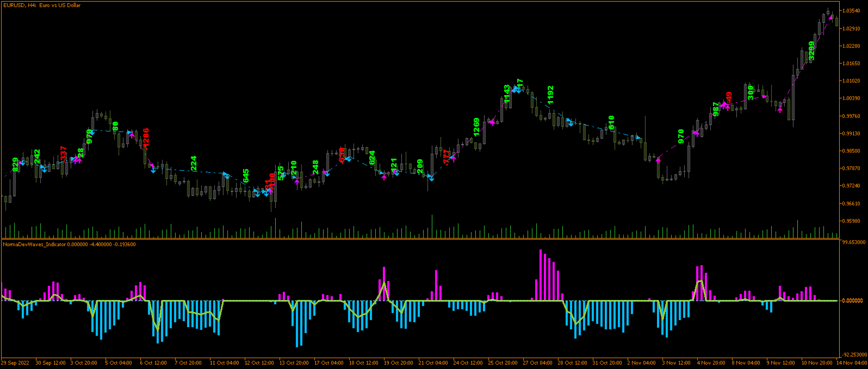Screen dimensions: 868x369
Task: Click the '5 Oct 04:00' time axis label
Action: tap(119, 362)
